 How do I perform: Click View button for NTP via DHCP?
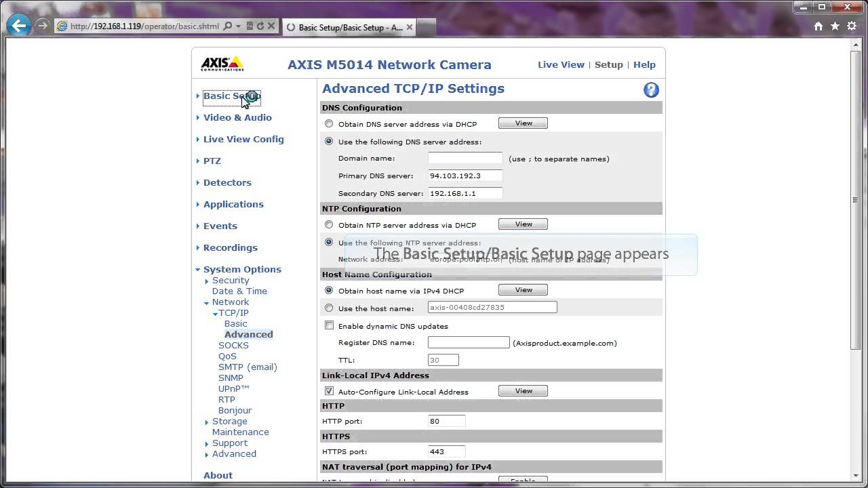(523, 224)
